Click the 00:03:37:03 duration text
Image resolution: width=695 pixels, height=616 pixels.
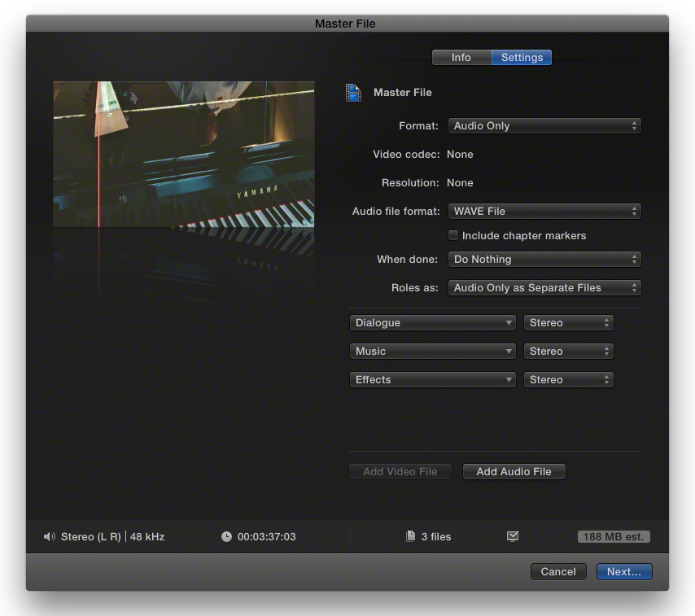point(266,537)
